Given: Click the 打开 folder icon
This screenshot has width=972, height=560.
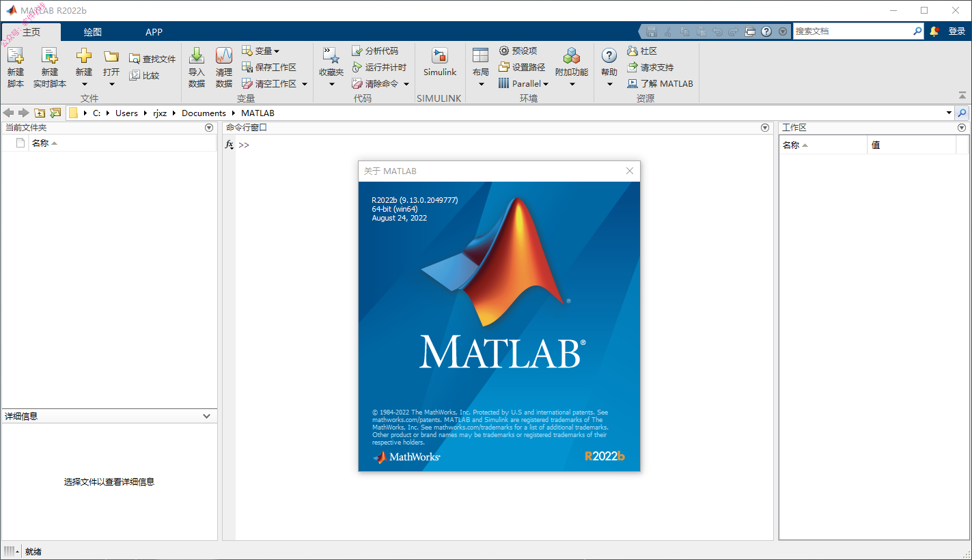Looking at the screenshot, I should click(x=111, y=57).
